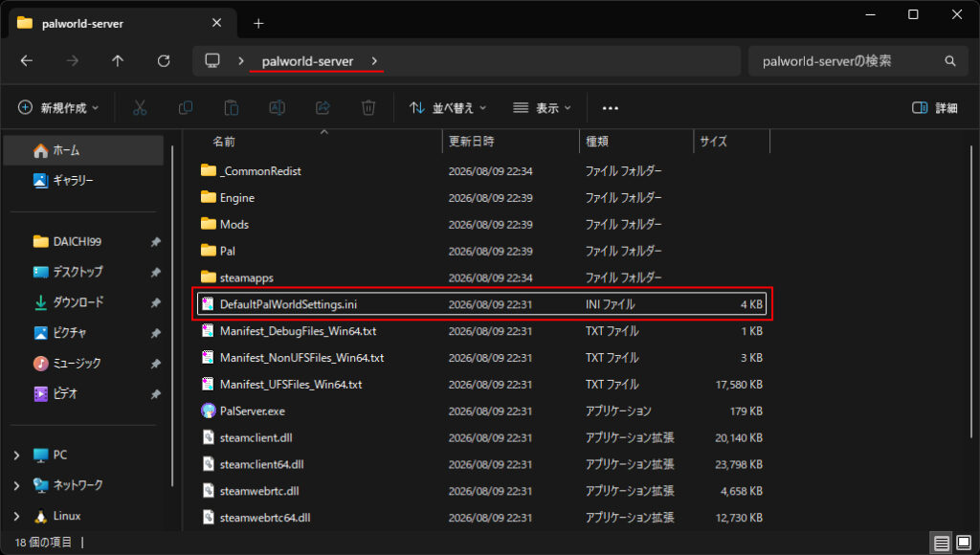Image resolution: width=980 pixels, height=555 pixels.
Task: Click the Share icon in toolbar
Action: (x=323, y=108)
